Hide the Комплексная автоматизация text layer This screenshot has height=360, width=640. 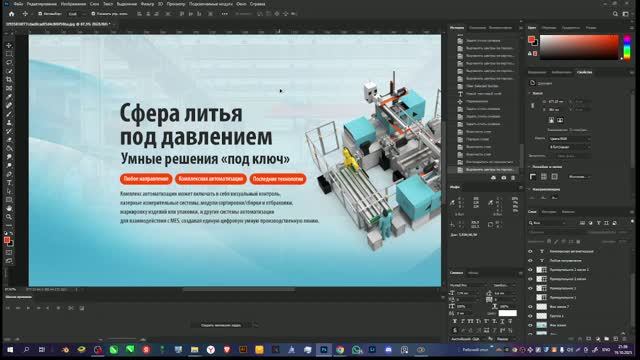click(530, 251)
